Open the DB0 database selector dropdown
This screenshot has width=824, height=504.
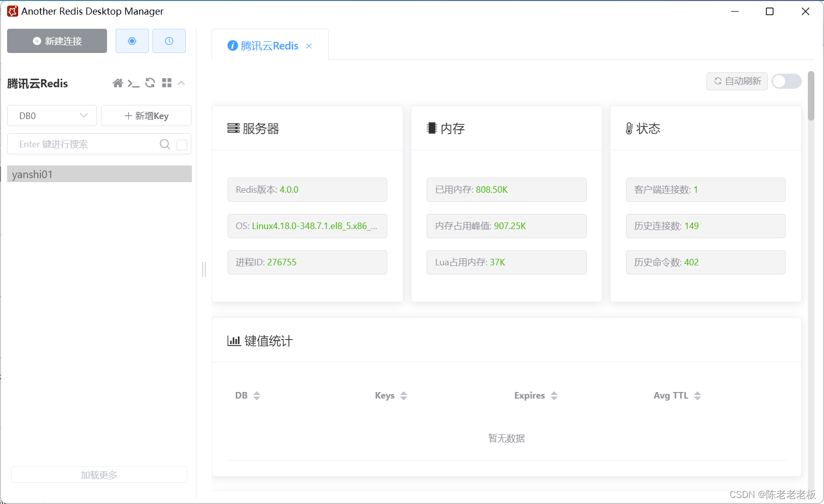click(51, 116)
